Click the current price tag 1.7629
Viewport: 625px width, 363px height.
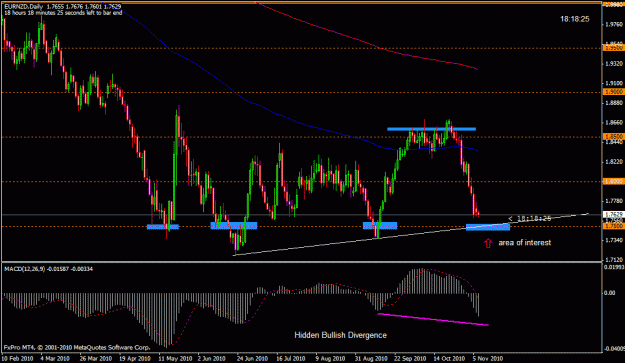pyautogui.click(x=614, y=214)
